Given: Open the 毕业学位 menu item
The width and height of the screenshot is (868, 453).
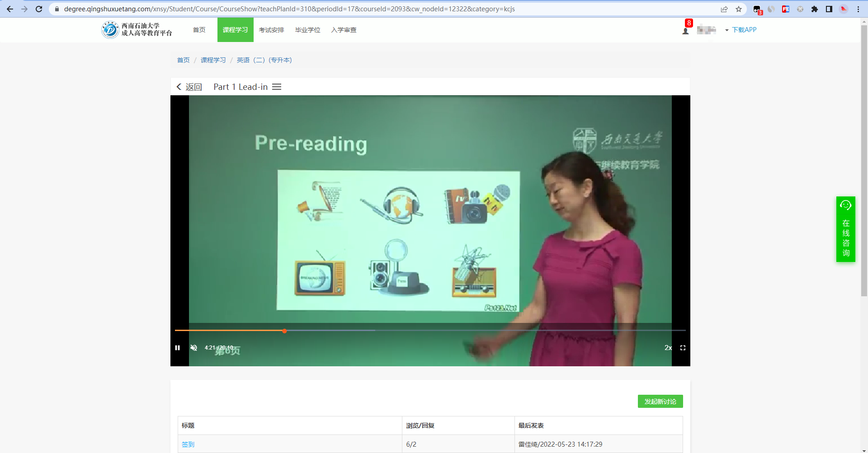Looking at the screenshot, I should [x=308, y=30].
